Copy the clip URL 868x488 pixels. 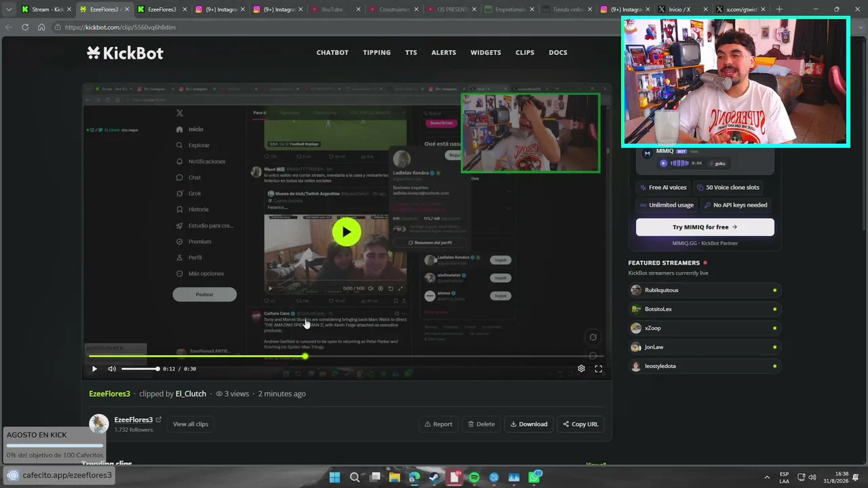(580, 424)
